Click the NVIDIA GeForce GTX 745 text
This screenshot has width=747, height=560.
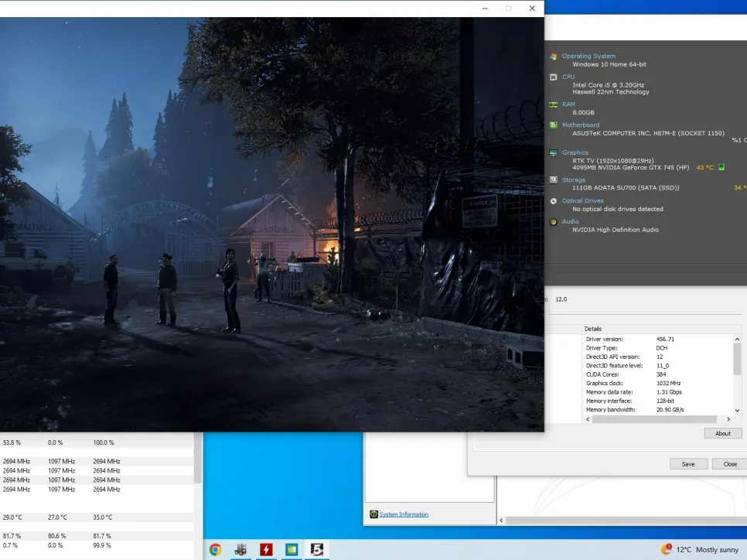coord(631,167)
